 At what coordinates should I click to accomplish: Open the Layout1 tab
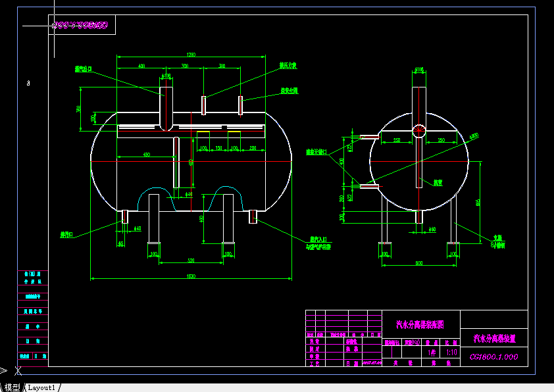click(41, 387)
